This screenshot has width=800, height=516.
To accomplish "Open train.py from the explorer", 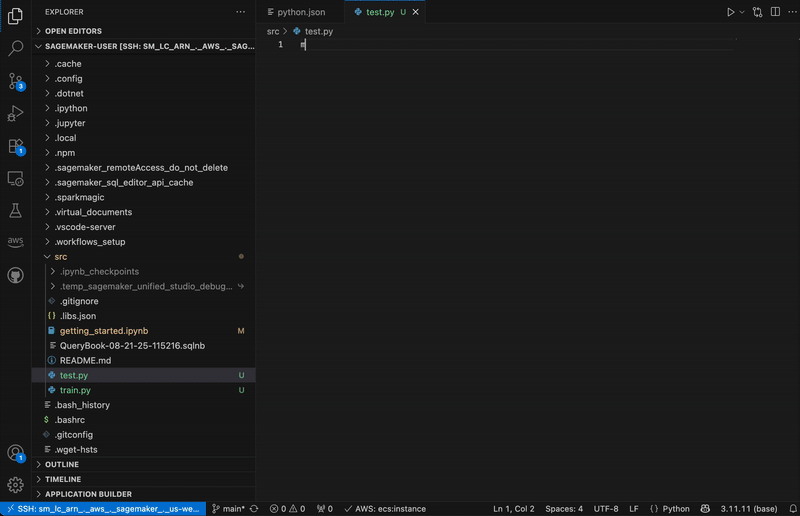I will pos(75,390).
